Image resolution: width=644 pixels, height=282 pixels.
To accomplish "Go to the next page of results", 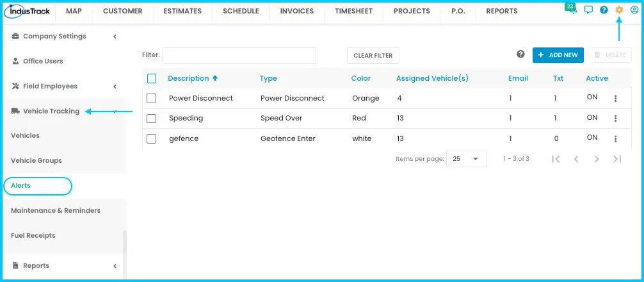I will pyautogui.click(x=597, y=159).
